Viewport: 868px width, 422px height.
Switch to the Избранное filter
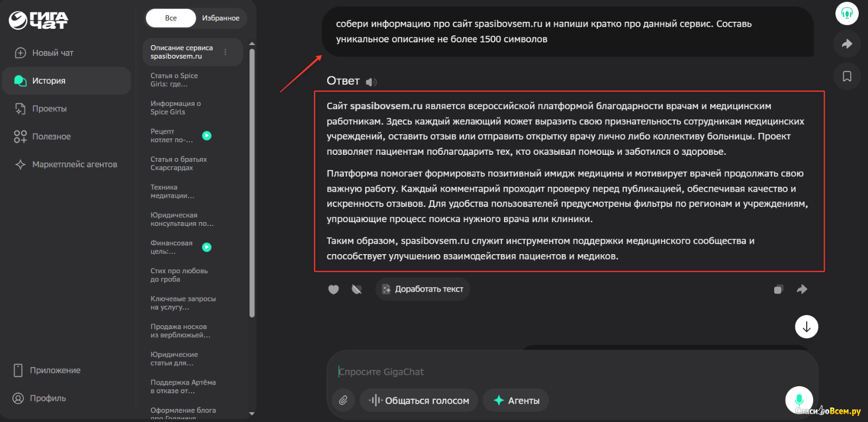pos(221,18)
